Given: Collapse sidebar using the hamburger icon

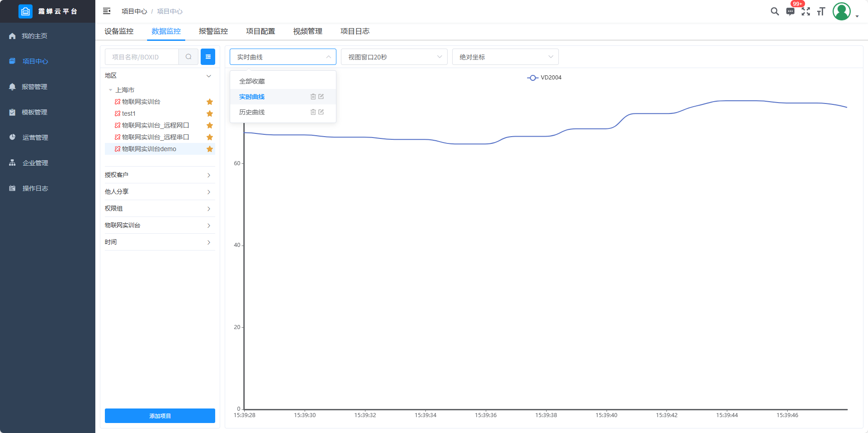Looking at the screenshot, I should [107, 11].
